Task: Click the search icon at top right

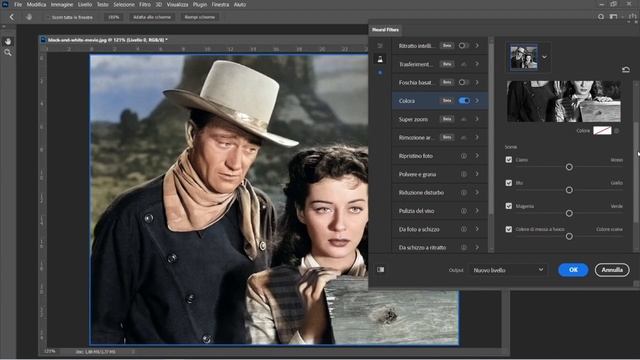Action: [601, 17]
